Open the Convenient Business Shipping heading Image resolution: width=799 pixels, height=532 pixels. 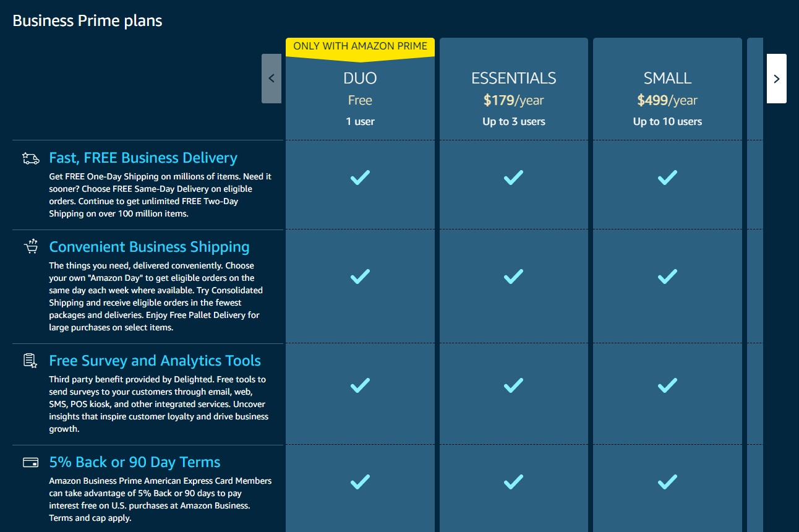(x=149, y=247)
